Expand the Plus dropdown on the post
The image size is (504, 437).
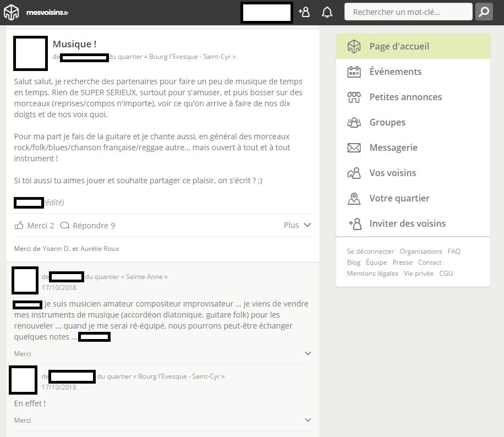tap(298, 225)
